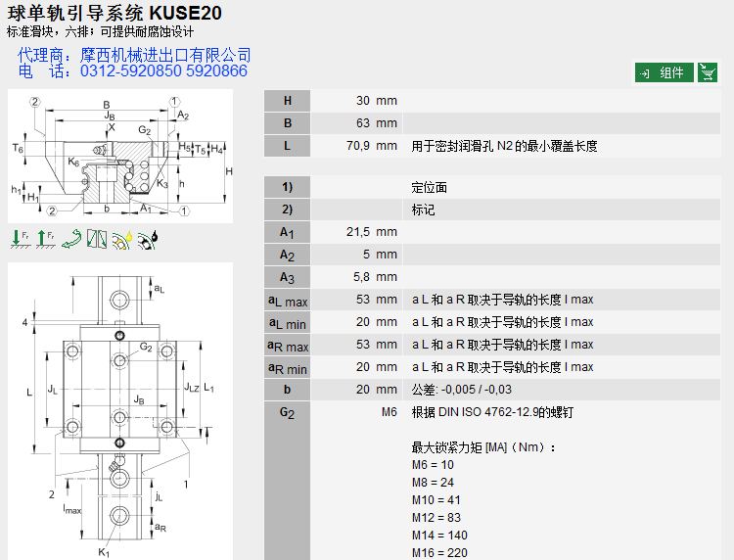Click the 70,9 mm length value
Screen dimensions: 734x560
[372, 146]
